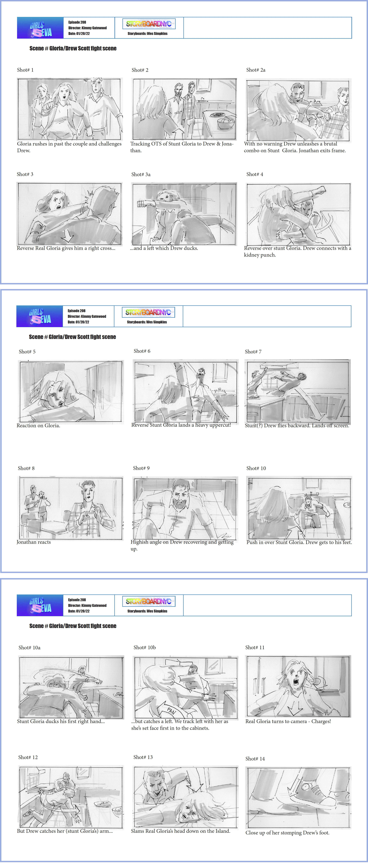Select the Shot# 14 foot stomp close-up frame
Screen dimensions: 368x868
[x=298, y=798]
